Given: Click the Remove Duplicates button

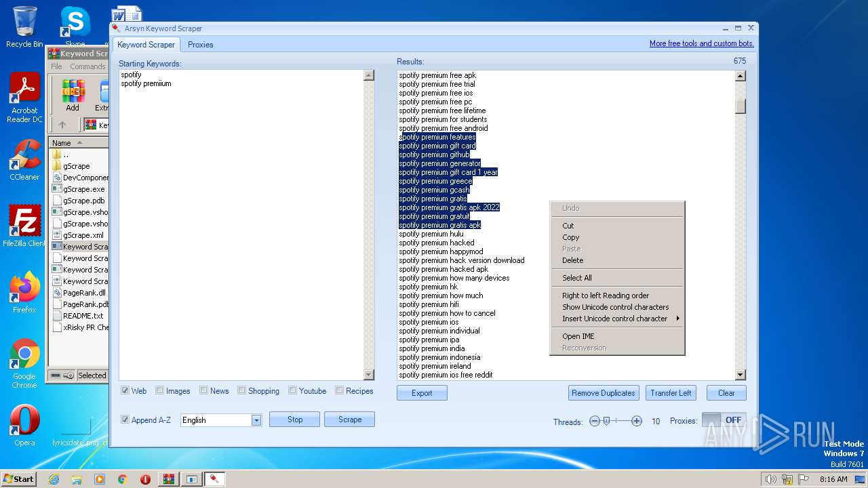Looking at the screenshot, I should 604,393.
